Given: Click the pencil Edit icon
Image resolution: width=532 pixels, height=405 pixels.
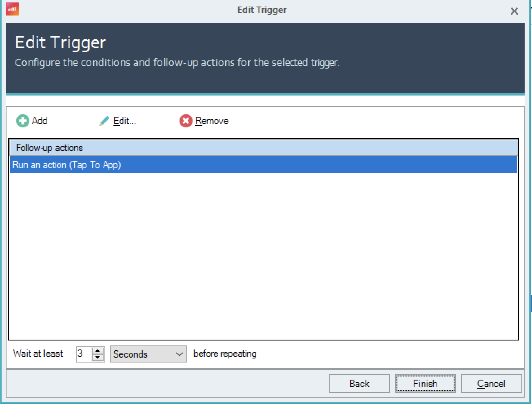Looking at the screenshot, I should coord(104,121).
